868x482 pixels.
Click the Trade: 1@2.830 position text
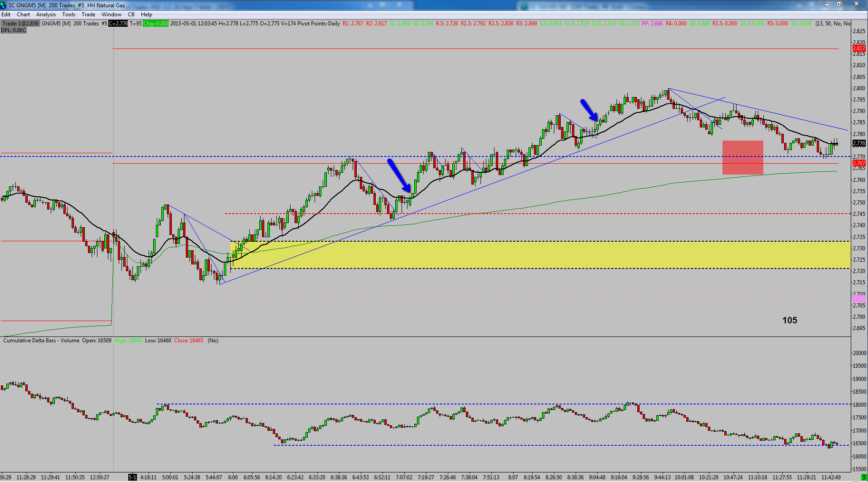(20, 24)
